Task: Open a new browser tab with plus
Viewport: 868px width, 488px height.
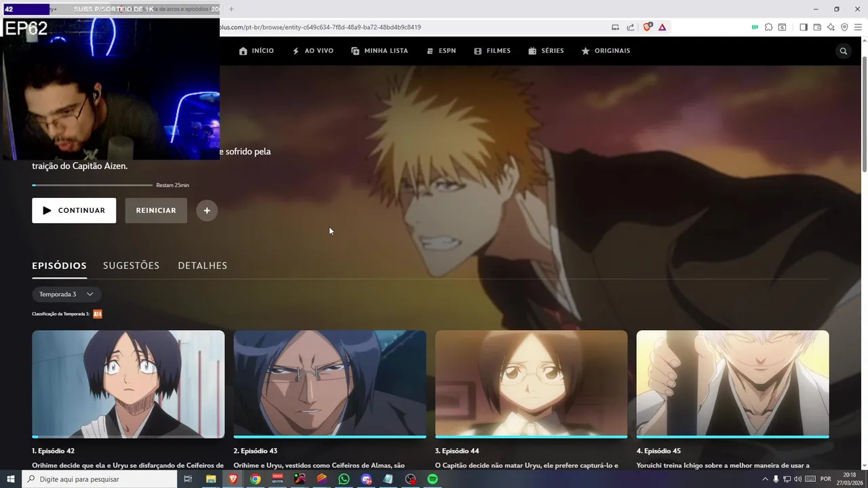Action: 231,9
